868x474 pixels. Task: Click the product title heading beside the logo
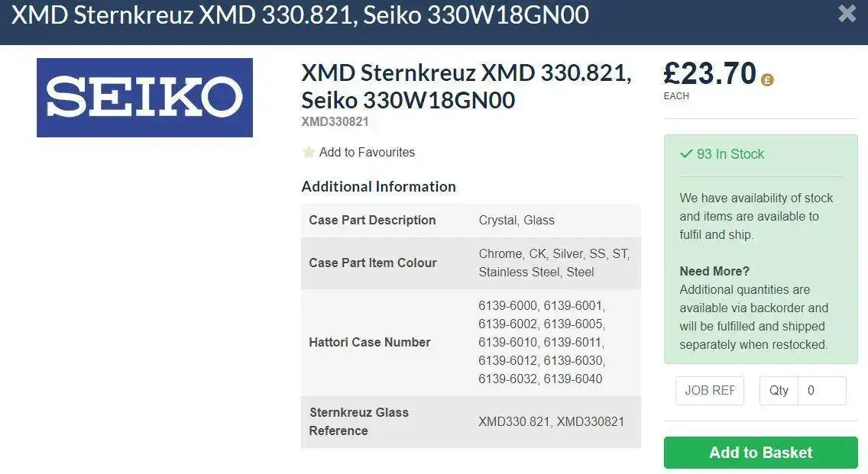click(466, 86)
